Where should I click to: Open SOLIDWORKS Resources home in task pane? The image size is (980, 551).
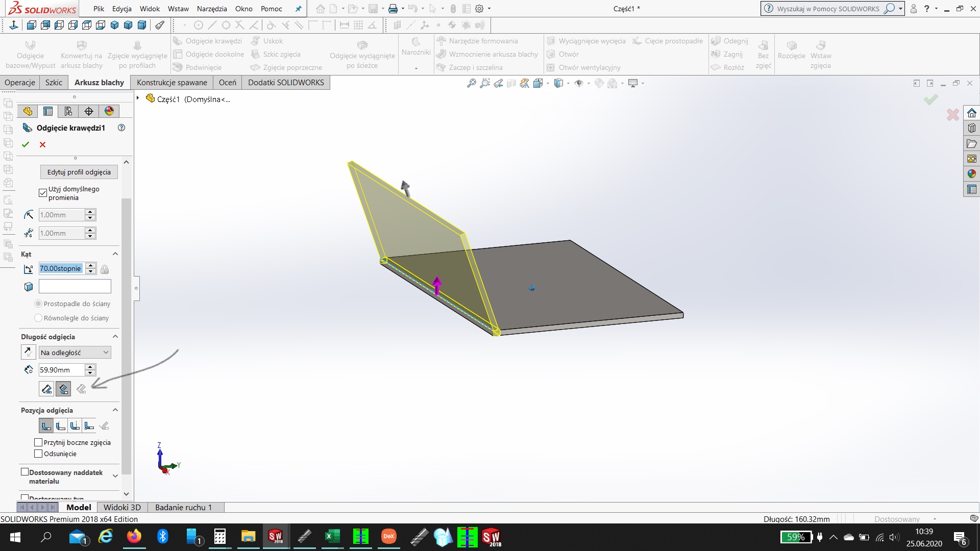(x=972, y=113)
